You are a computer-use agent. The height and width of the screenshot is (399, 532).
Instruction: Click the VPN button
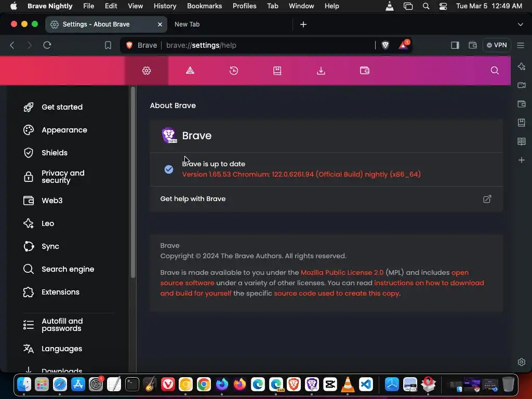[497, 45]
